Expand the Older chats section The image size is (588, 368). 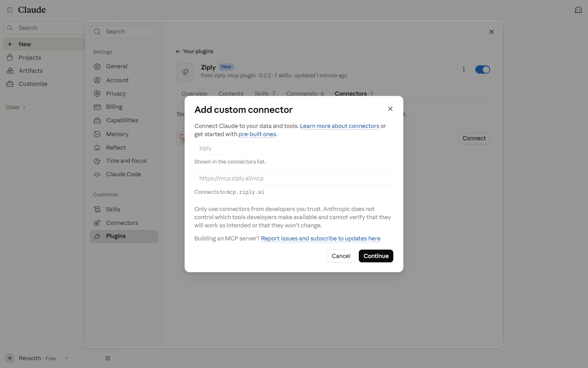16,107
